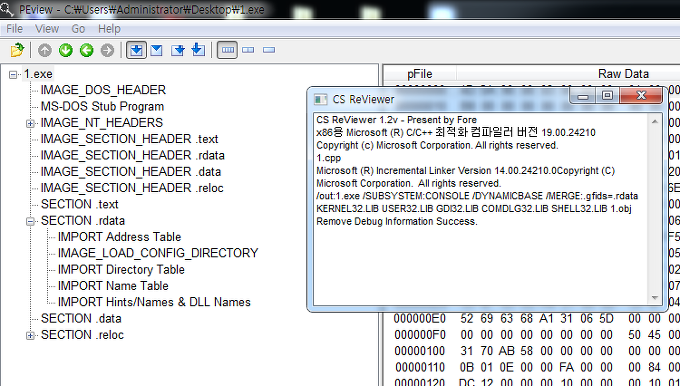
Task: Click the green back arrow icon
Action: 86,50
